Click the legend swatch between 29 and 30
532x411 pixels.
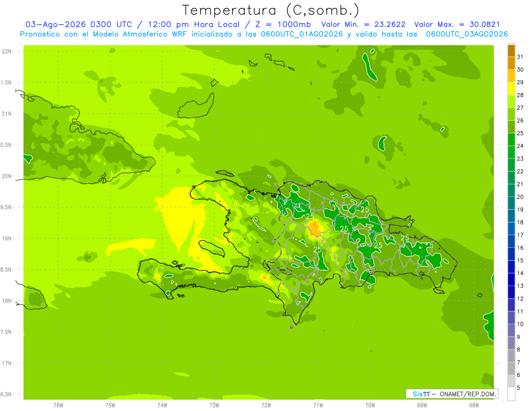[x=511, y=76]
